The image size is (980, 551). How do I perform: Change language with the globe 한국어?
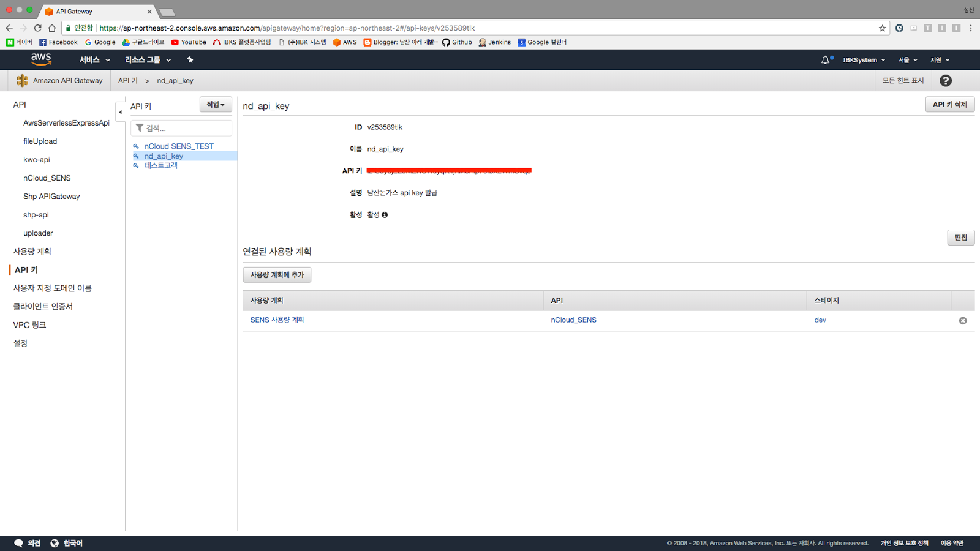tap(66, 543)
